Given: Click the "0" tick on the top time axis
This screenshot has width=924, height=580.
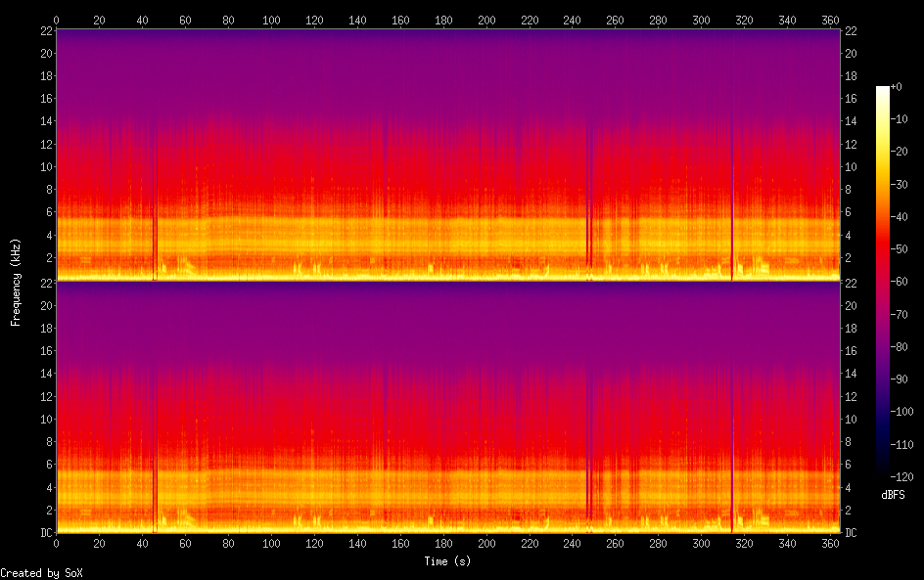Looking at the screenshot, I should (x=57, y=20).
